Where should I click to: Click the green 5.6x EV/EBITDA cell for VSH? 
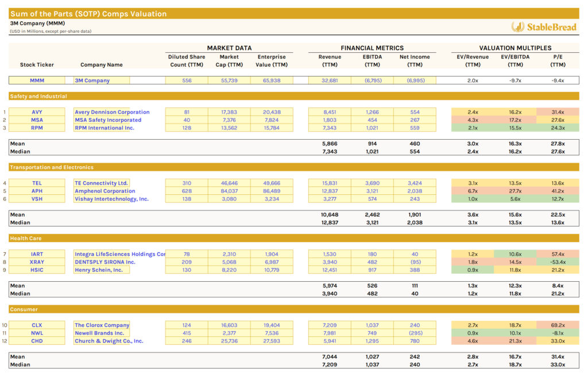coord(514,199)
